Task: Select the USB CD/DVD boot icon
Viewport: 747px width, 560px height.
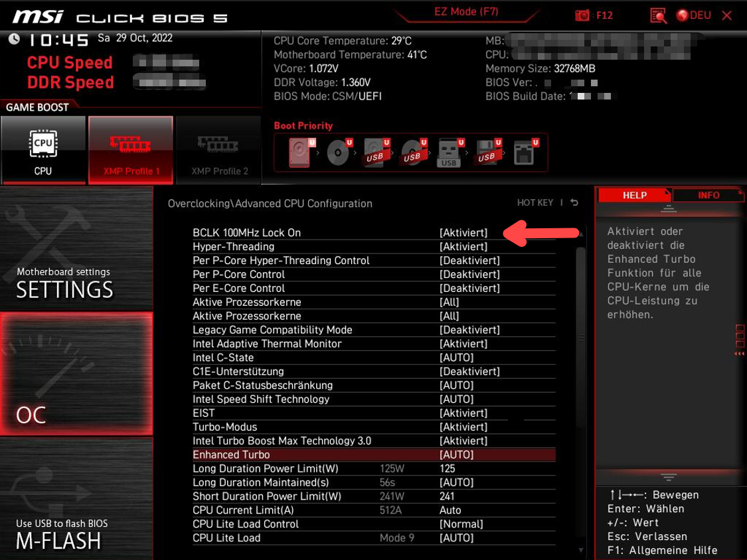Action: (x=414, y=153)
